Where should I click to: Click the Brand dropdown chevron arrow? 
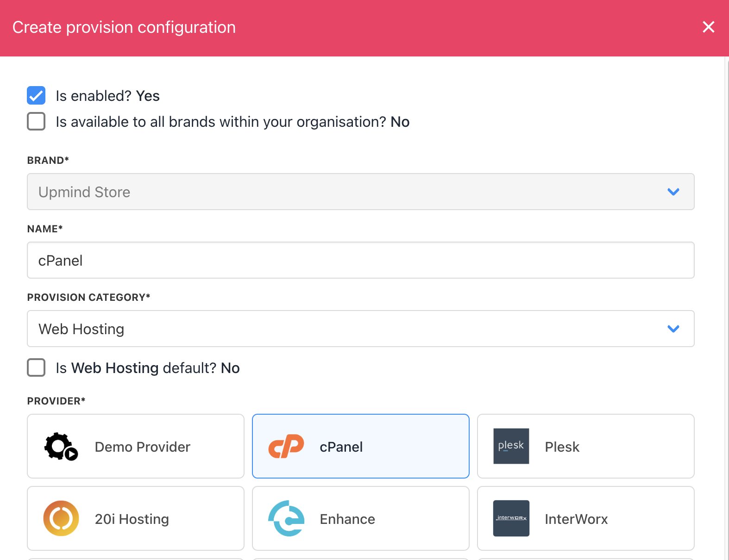pyautogui.click(x=673, y=192)
